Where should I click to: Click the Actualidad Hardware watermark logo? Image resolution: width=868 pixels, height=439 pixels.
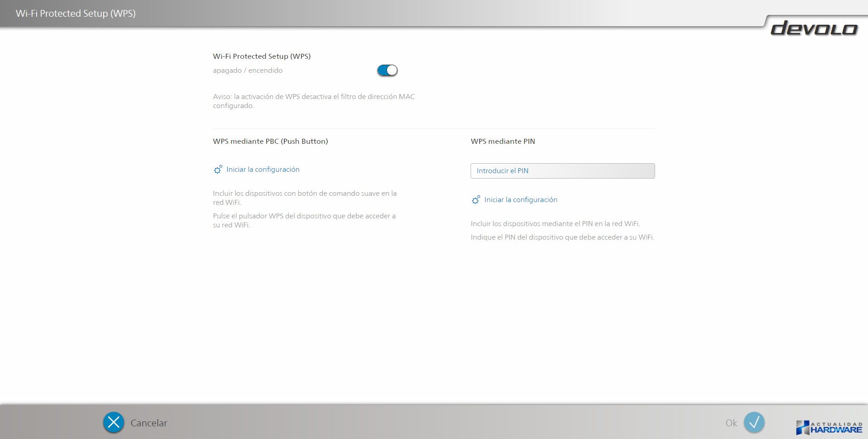(x=829, y=427)
